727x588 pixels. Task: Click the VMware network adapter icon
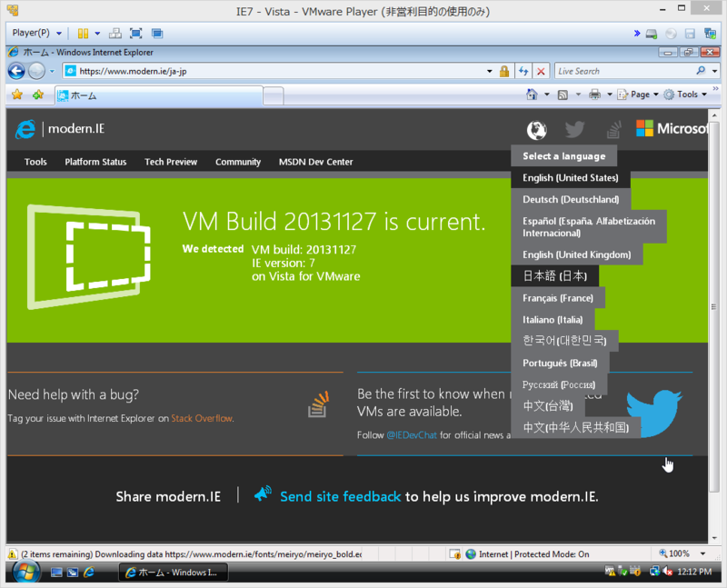pos(710,34)
